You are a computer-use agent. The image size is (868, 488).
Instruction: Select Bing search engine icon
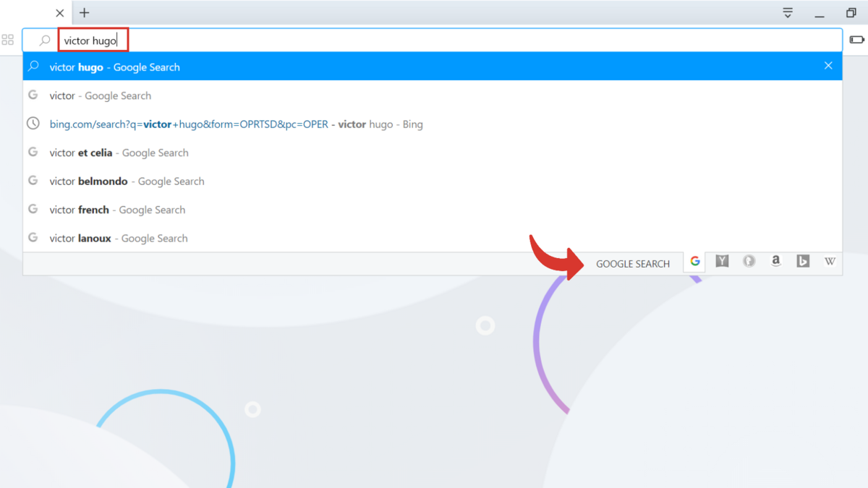803,262
